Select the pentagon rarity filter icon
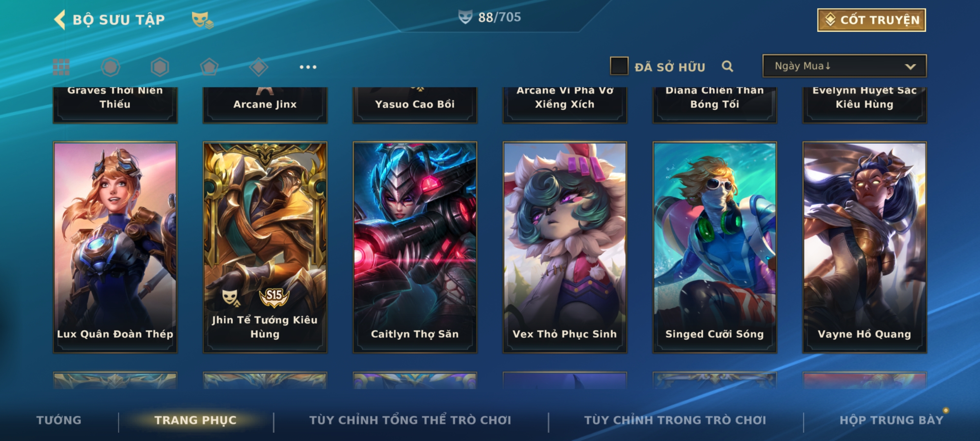Image resolution: width=980 pixels, height=441 pixels. [209, 67]
